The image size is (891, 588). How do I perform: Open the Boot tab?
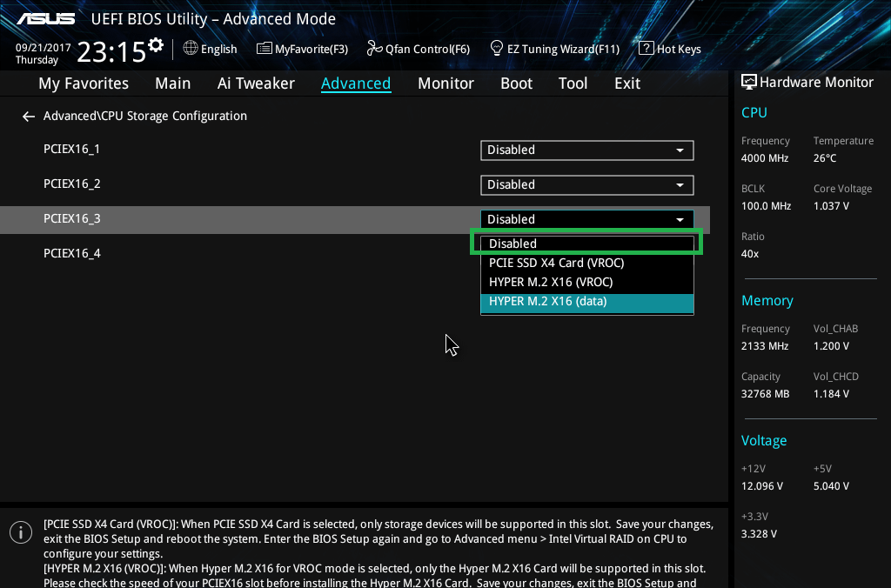coord(516,84)
